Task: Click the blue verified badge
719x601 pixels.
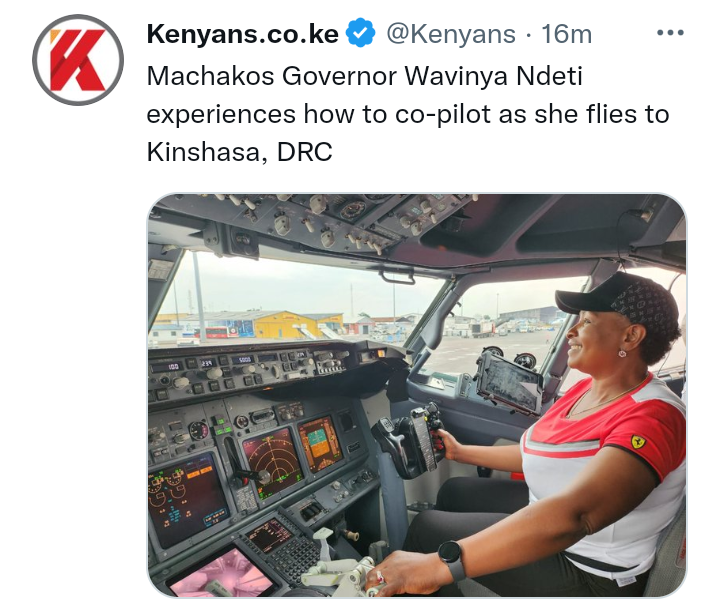Action: pos(360,33)
